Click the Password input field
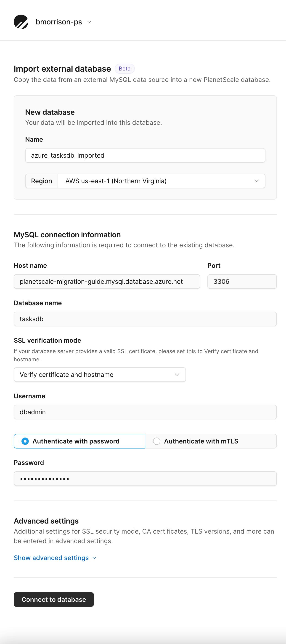The image size is (286, 644). click(x=145, y=479)
